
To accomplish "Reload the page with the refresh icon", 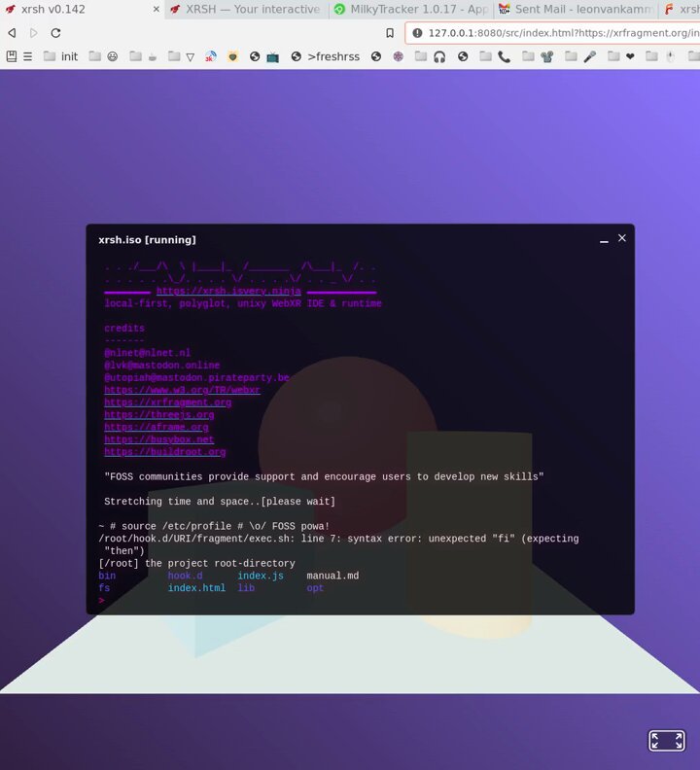I will (x=56, y=33).
